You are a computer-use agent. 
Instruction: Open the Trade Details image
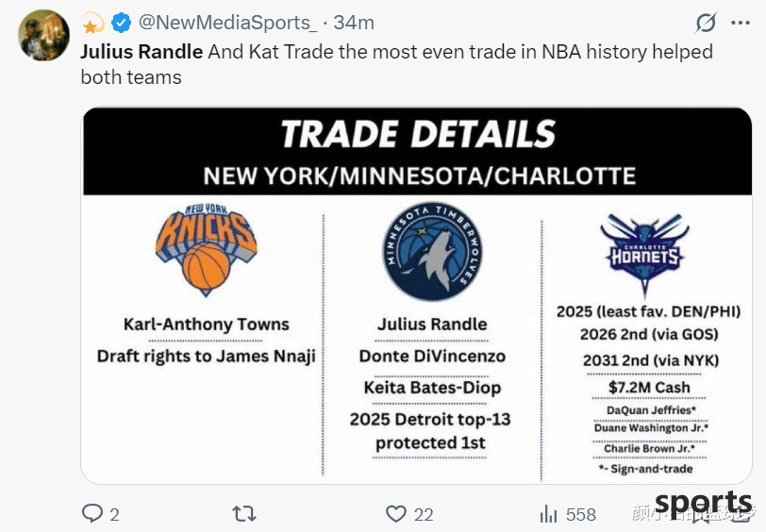point(416,295)
